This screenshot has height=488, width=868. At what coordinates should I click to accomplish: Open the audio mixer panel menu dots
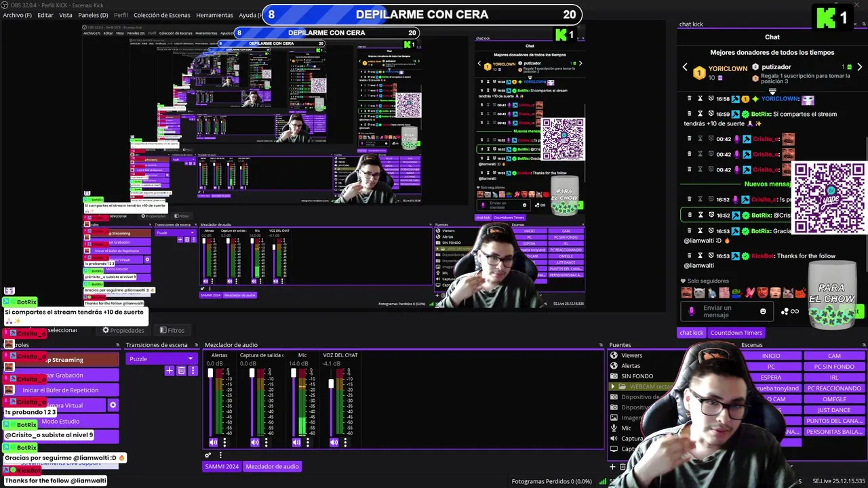(220, 455)
